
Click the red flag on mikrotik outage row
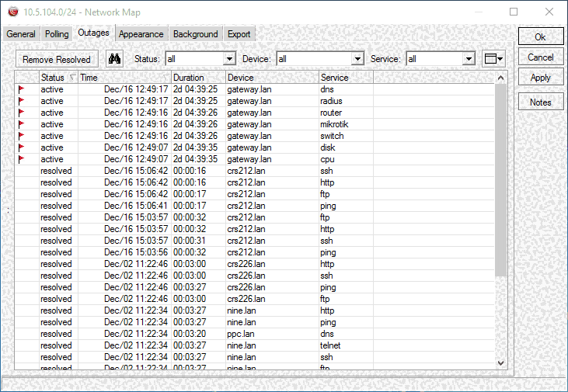[22, 124]
